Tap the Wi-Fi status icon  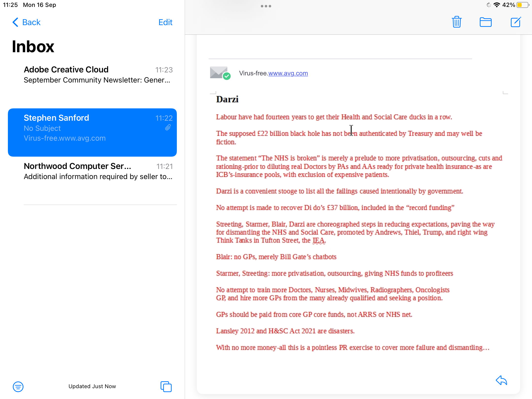(497, 5)
